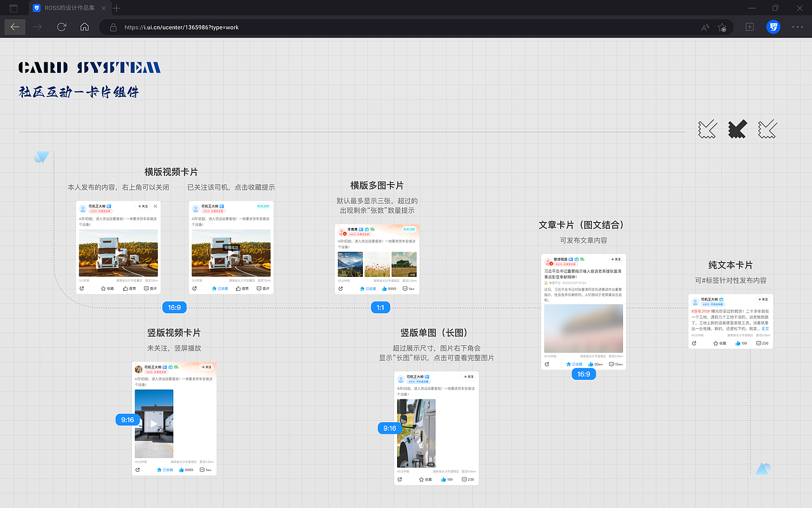Reload the page with the refresh icon

coord(62,27)
